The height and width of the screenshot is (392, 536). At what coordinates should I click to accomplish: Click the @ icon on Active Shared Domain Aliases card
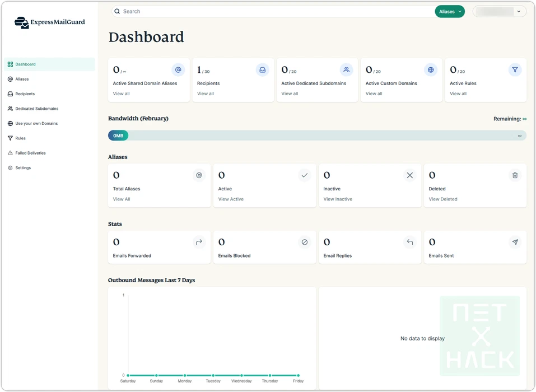pyautogui.click(x=178, y=70)
